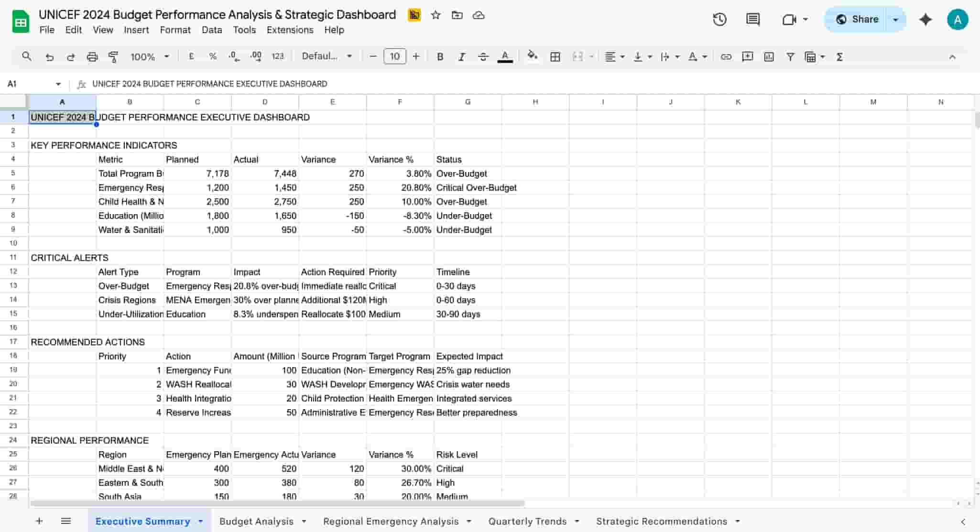Insert a comment
The image size is (980, 532).
point(748,57)
